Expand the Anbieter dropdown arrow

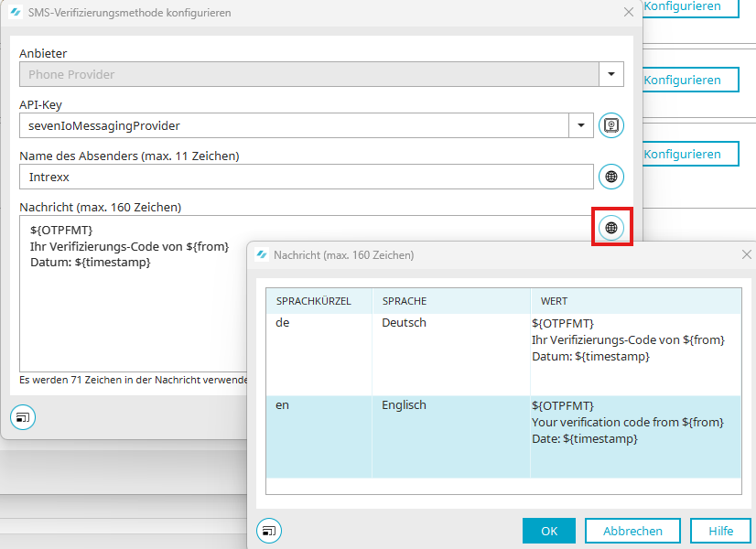coord(611,74)
